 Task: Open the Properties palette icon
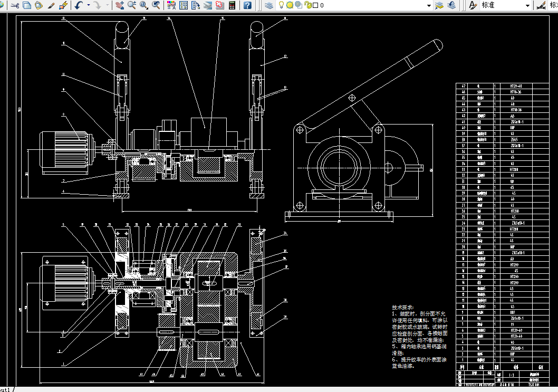pos(171,5)
